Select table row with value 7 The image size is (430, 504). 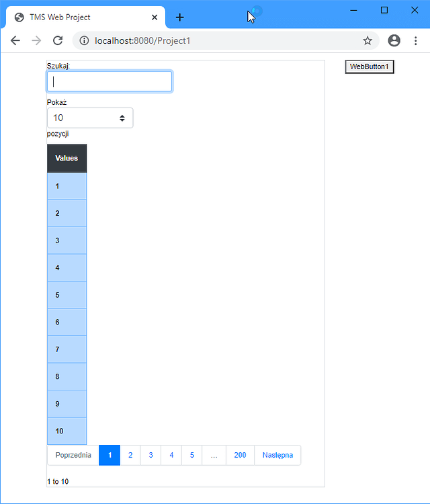pyautogui.click(x=67, y=349)
